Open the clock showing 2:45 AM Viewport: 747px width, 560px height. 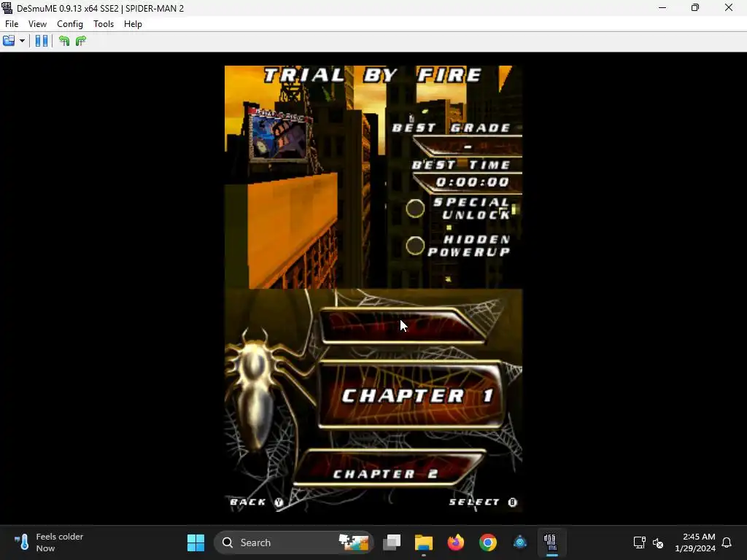tap(695, 542)
